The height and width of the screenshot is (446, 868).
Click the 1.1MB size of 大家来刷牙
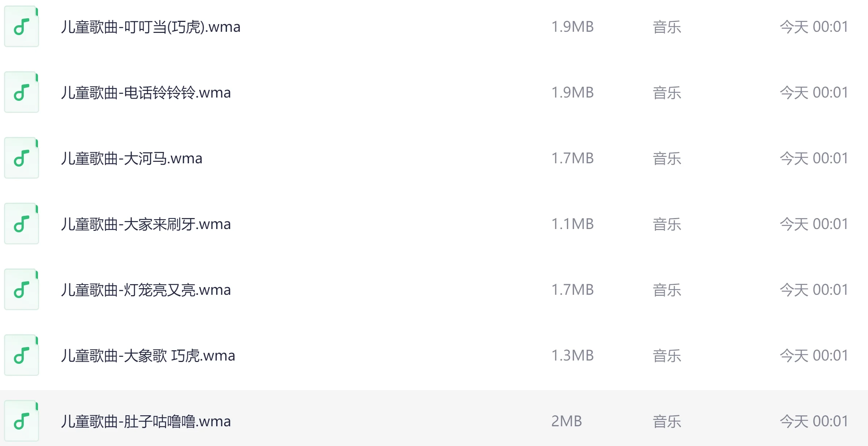point(572,224)
